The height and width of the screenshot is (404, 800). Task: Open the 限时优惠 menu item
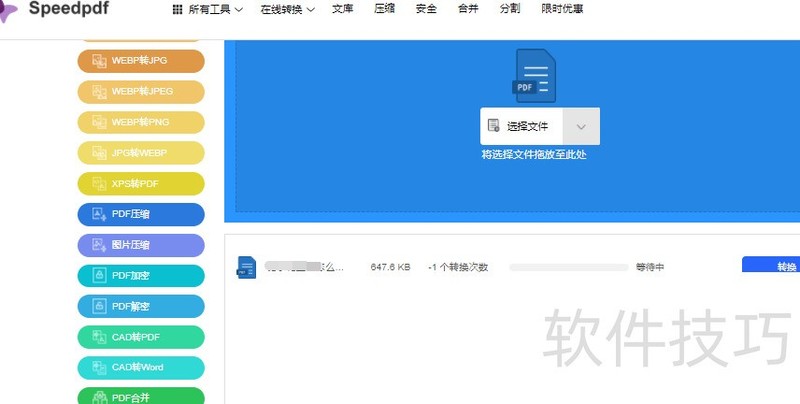coord(562,9)
